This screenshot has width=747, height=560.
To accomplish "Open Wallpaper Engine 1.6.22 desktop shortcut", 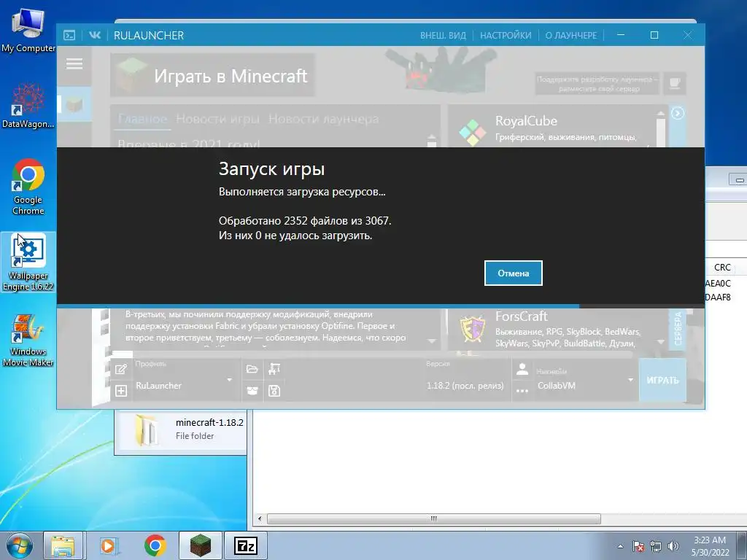I will pos(28,262).
